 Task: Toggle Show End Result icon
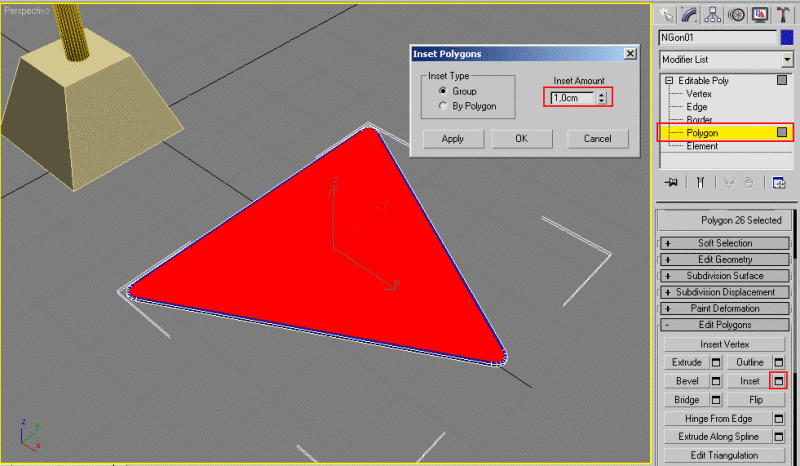(701, 182)
